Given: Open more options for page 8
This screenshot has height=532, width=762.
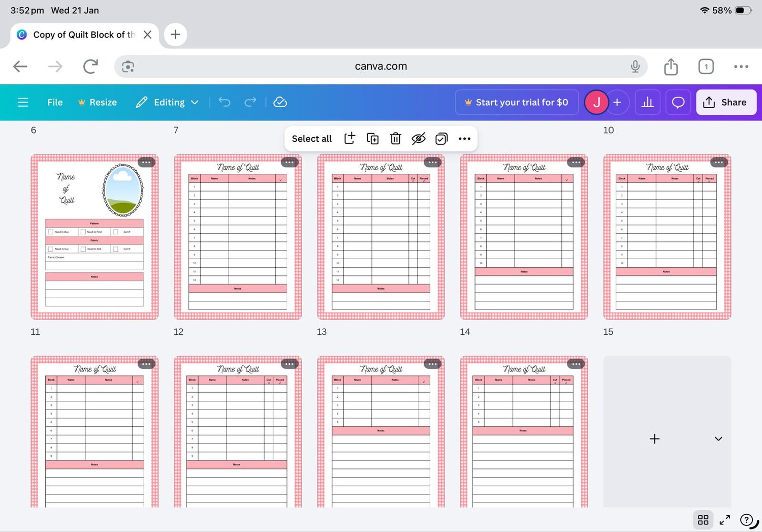Looking at the screenshot, I should 433,162.
